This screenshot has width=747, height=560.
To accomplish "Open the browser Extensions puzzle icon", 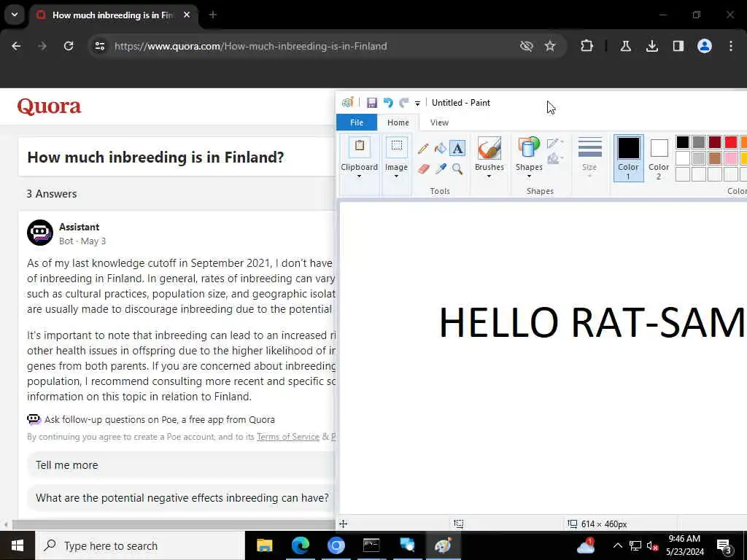I will coord(587,46).
